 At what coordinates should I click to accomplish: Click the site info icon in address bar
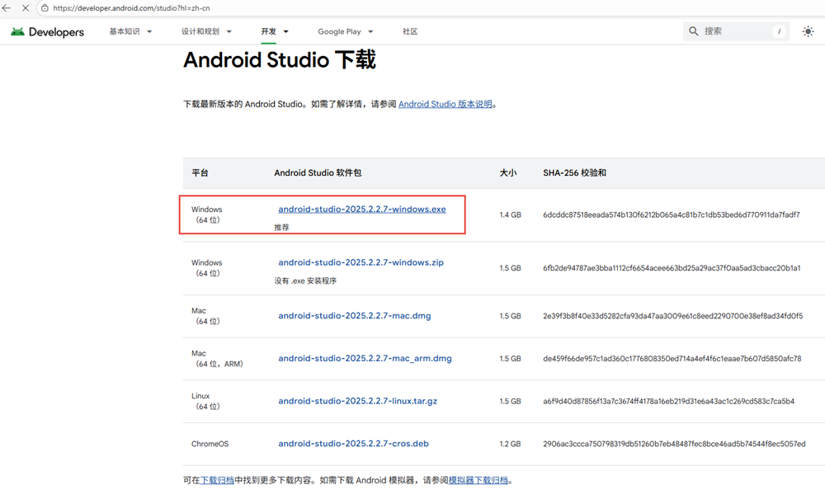coord(44,8)
